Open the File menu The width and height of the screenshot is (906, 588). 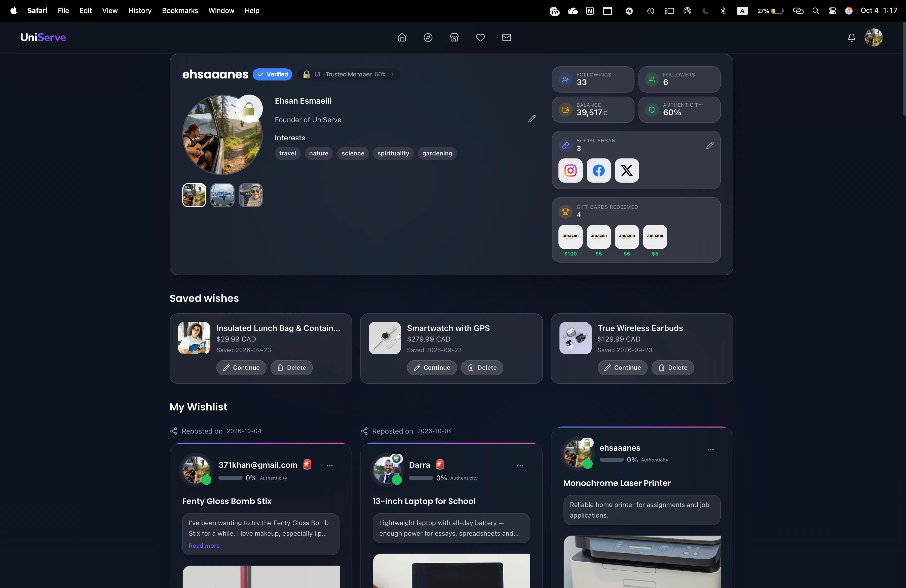tap(63, 11)
